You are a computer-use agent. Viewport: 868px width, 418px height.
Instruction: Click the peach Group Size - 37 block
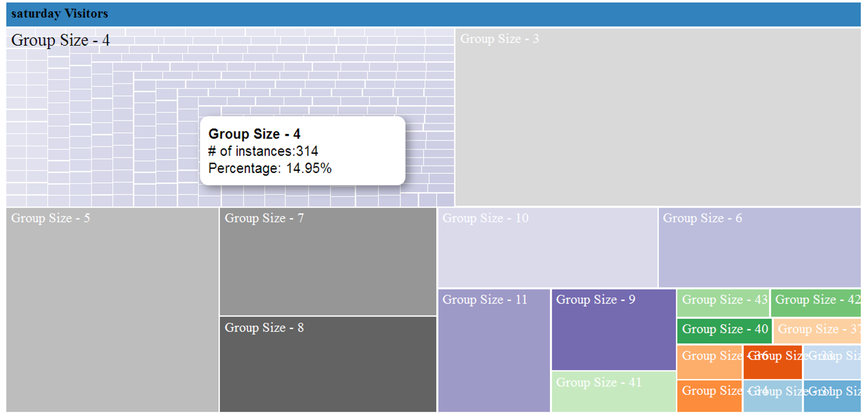point(817,331)
